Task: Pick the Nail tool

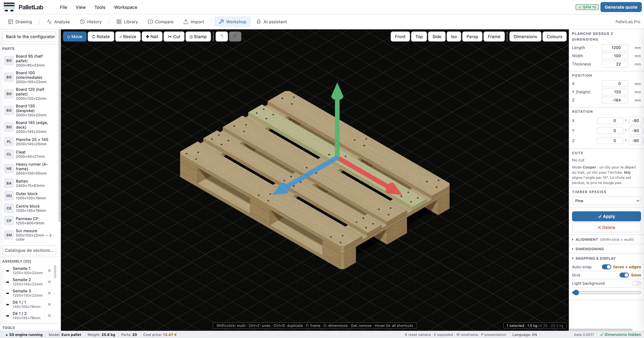Action: click(152, 36)
